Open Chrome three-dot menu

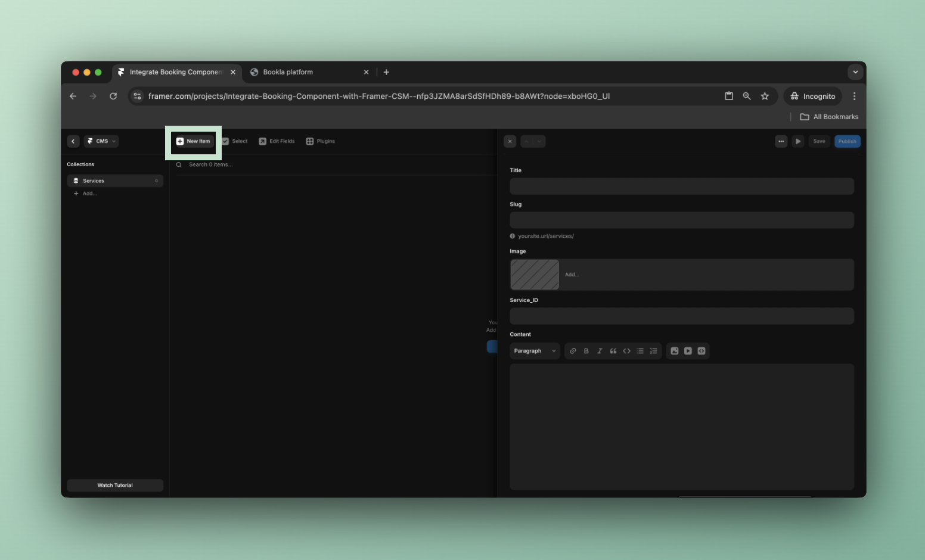coord(855,96)
